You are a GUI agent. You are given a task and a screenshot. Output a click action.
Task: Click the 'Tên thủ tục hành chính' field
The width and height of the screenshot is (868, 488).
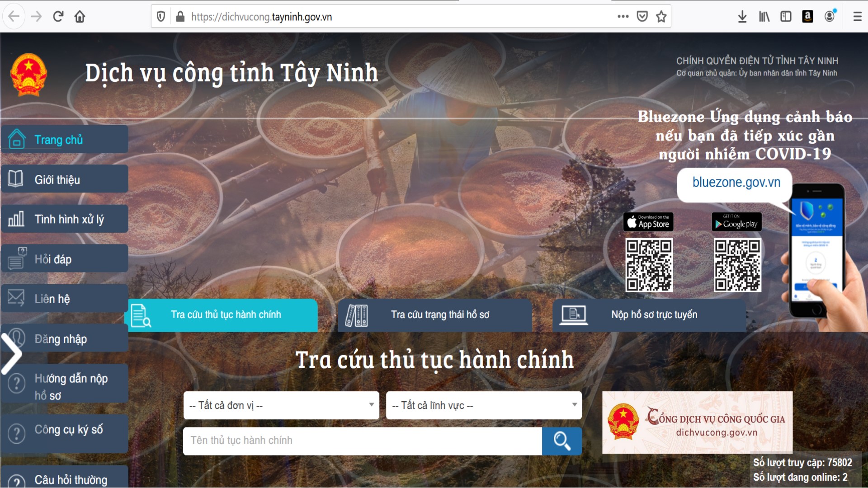click(x=362, y=441)
